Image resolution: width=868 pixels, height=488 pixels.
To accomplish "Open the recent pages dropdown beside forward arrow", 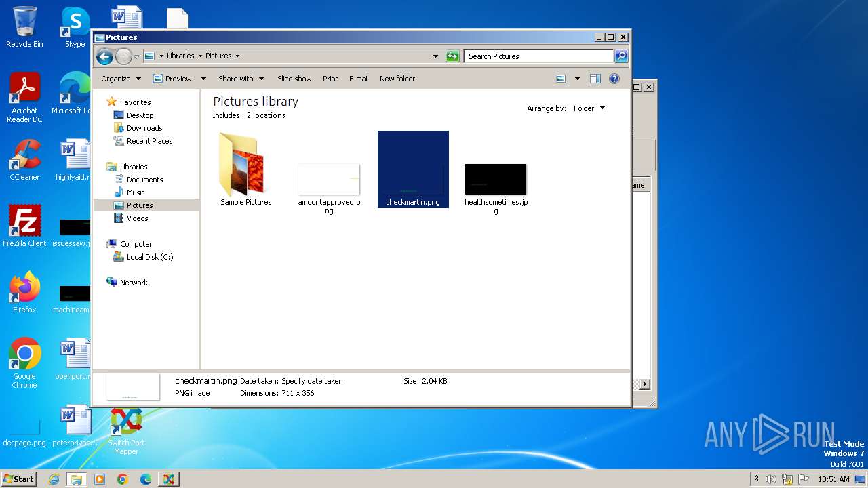I will [136, 56].
